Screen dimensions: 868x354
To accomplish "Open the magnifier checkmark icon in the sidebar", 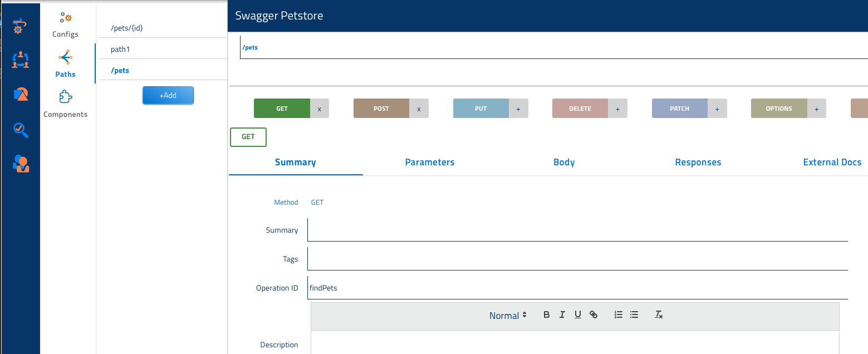I will 21,130.
